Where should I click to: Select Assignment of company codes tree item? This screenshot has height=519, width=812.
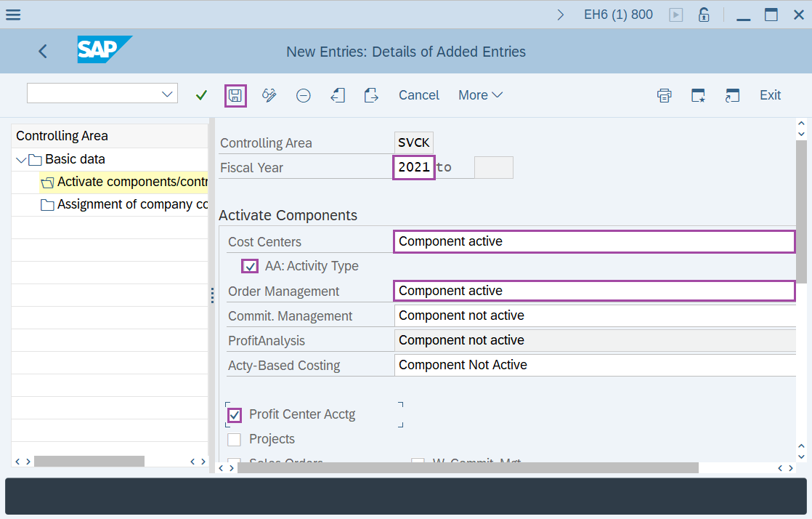(x=131, y=204)
